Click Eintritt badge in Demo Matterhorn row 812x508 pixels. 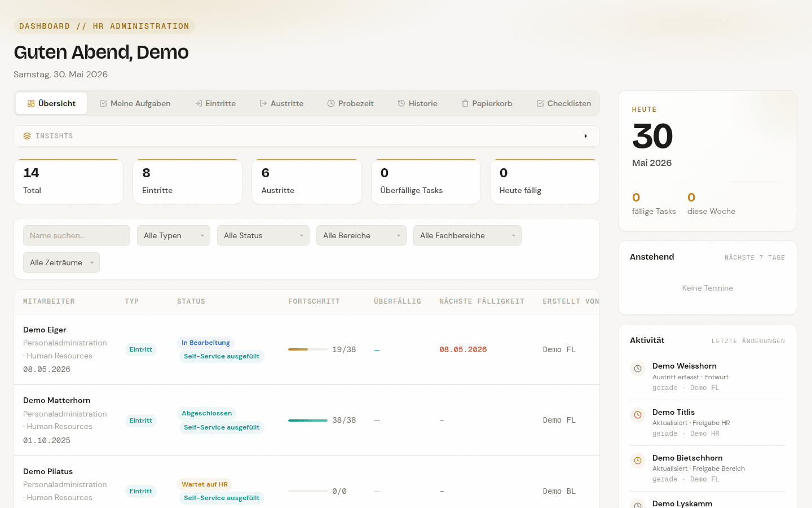tap(140, 421)
